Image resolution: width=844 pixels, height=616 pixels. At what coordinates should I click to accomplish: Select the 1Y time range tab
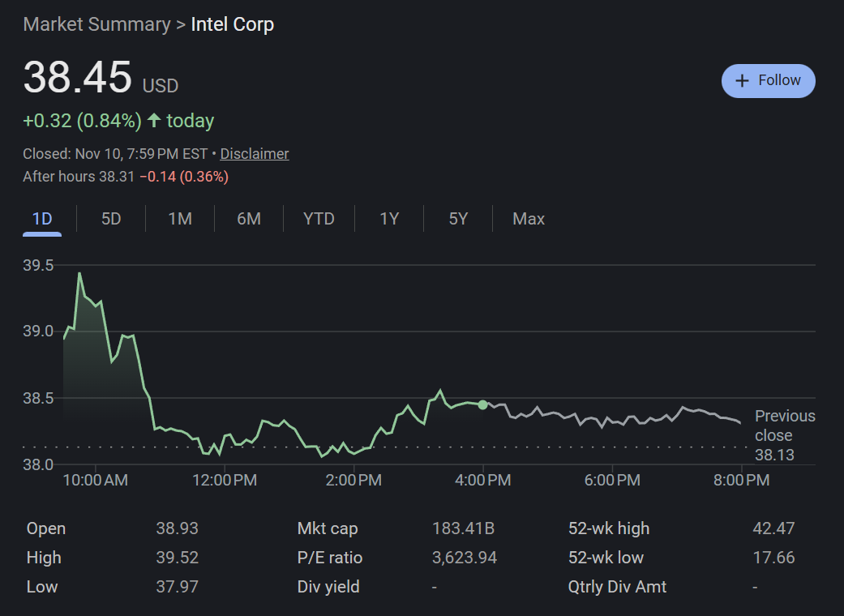coord(389,219)
